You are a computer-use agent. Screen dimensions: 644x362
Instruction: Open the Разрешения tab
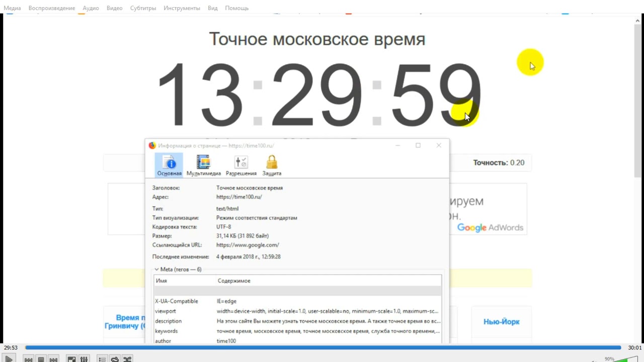241,165
